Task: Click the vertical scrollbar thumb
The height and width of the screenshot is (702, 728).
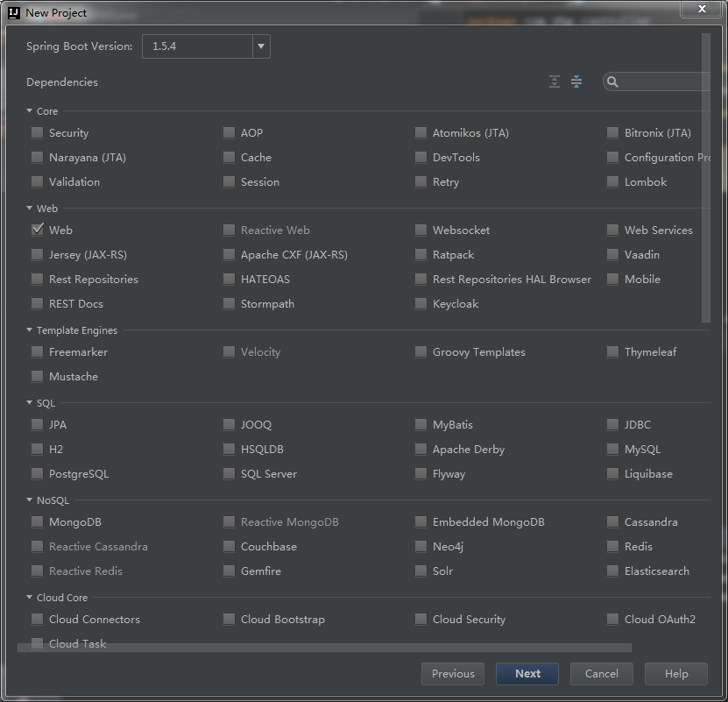Action: pyautogui.click(x=706, y=178)
